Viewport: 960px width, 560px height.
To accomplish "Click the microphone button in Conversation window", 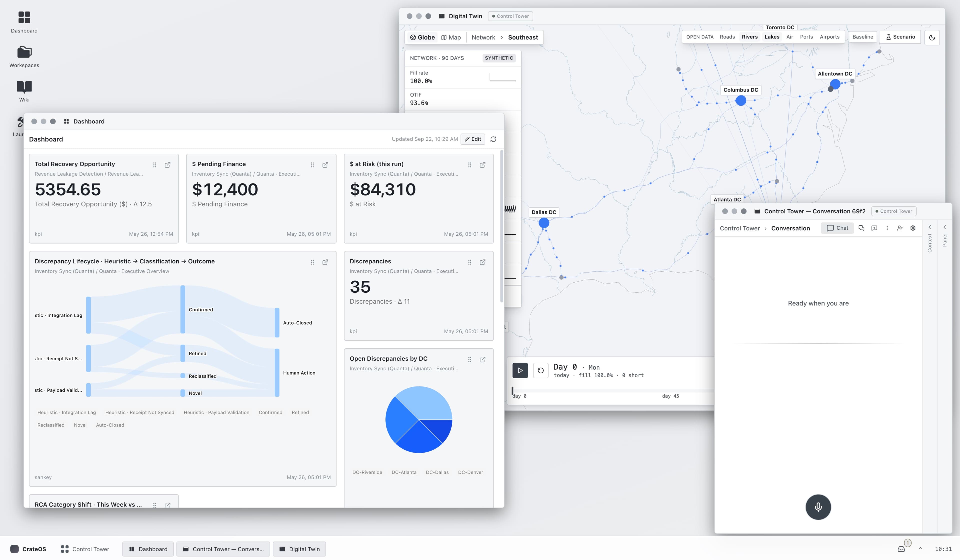I will (818, 507).
